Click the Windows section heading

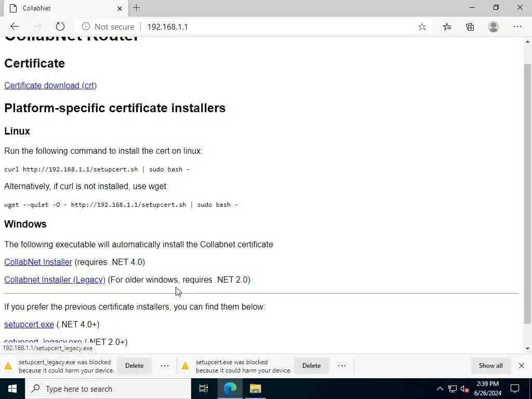25,224
